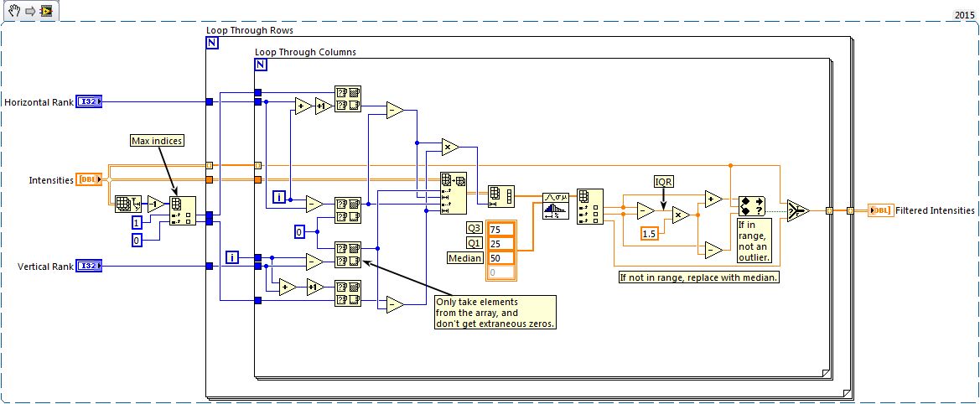This screenshot has height=404, width=980.
Task: Click the N count terminal of Loop Through Rows
Action: (212, 43)
